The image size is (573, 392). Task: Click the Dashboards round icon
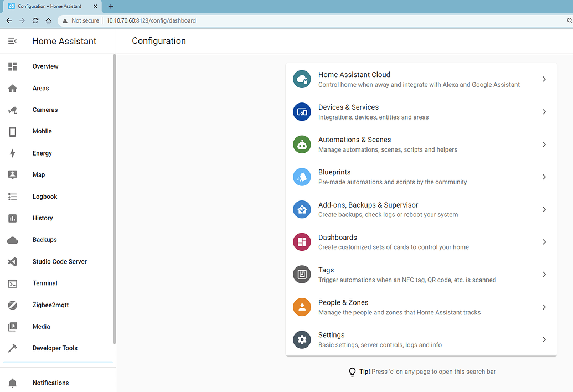coord(302,242)
